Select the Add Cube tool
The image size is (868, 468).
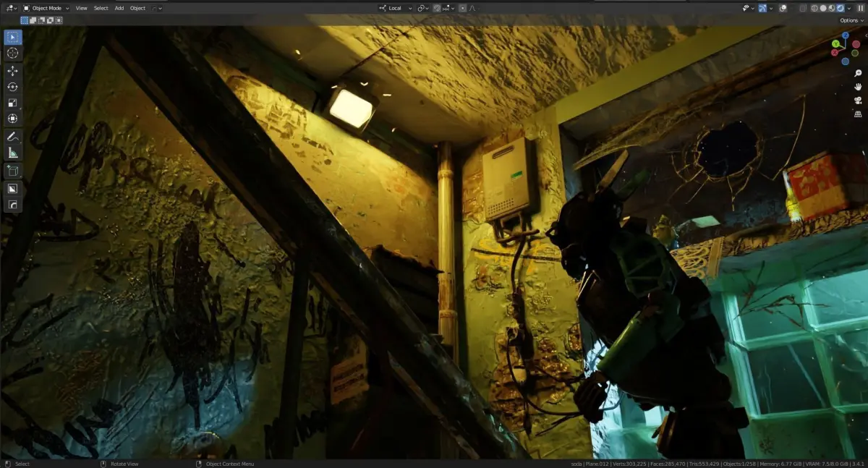click(x=13, y=171)
